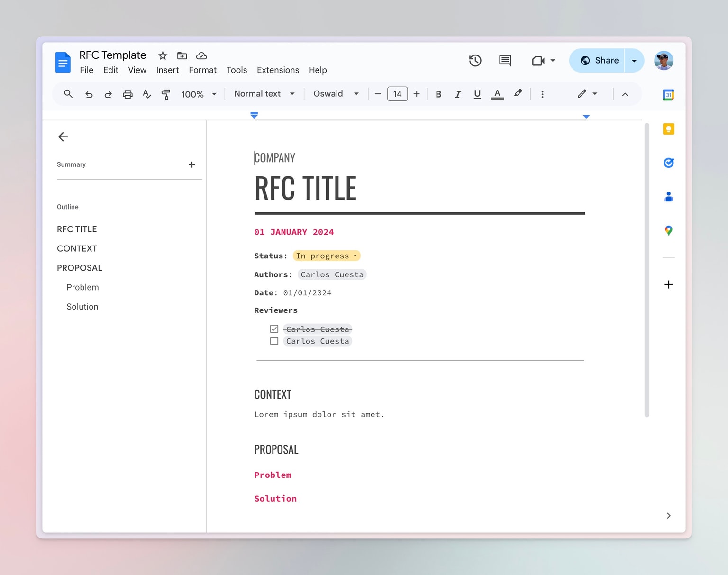Image resolution: width=728 pixels, height=575 pixels.
Task: Jump to PROPOSAL in the outline
Action: 80,268
